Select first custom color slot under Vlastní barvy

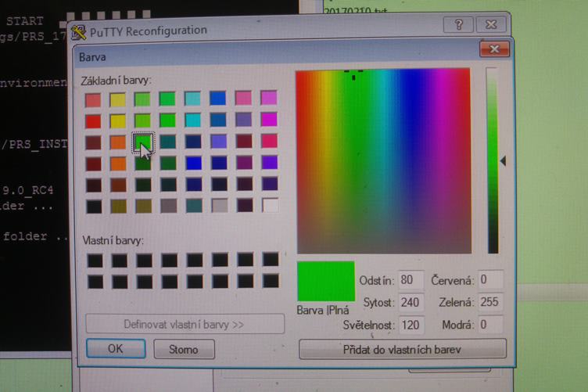pos(95,261)
